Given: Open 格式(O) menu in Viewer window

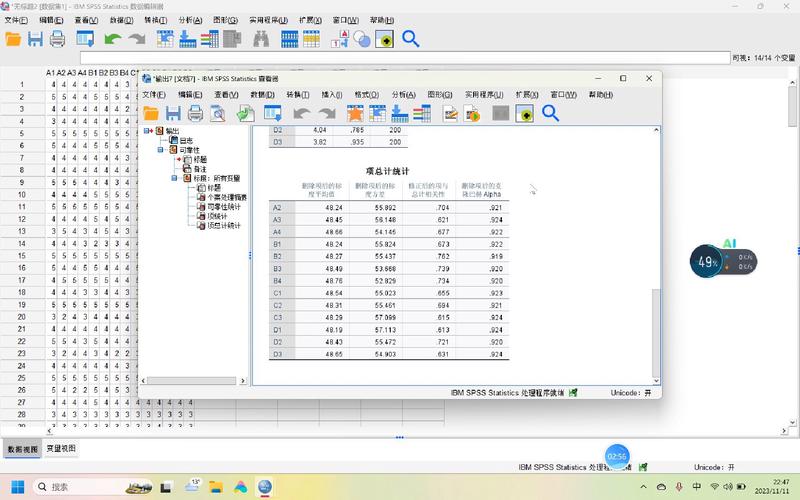Looking at the screenshot, I should point(367,95).
